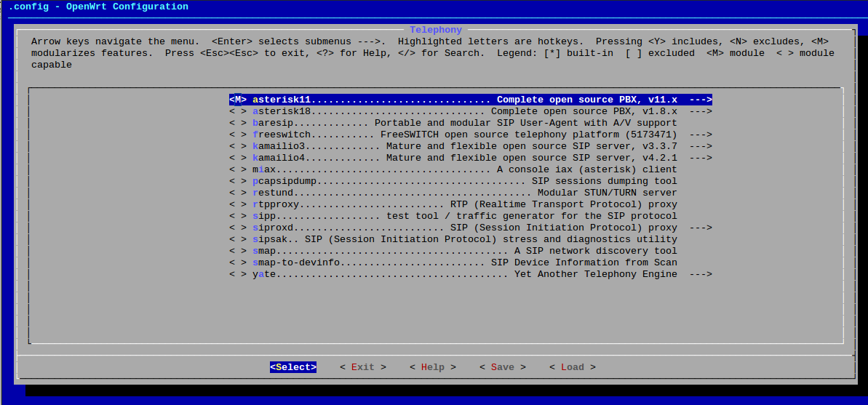Select the sipp menu entry name

click(264, 216)
